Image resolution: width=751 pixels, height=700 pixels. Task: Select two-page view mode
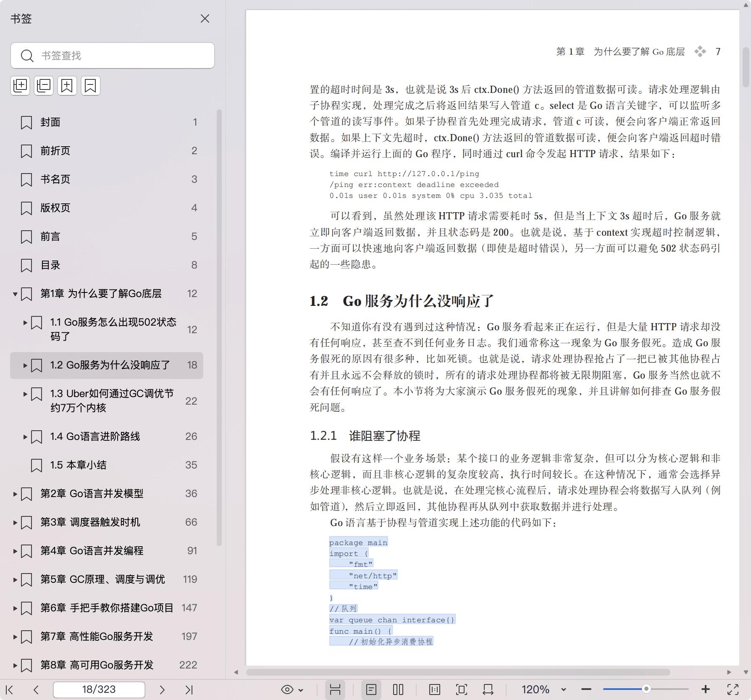point(398,689)
